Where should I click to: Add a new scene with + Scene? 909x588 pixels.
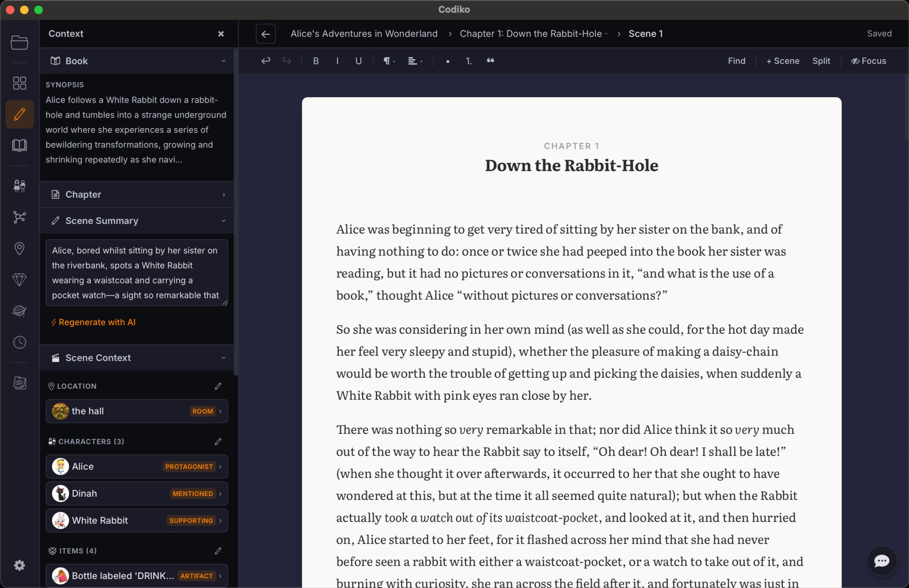[783, 61]
